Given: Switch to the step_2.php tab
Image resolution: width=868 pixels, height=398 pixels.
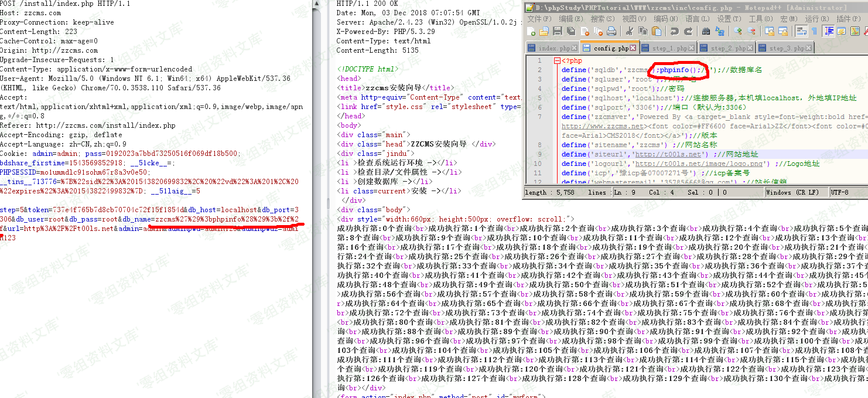Looking at the screenshot, I should coord(728,48).
